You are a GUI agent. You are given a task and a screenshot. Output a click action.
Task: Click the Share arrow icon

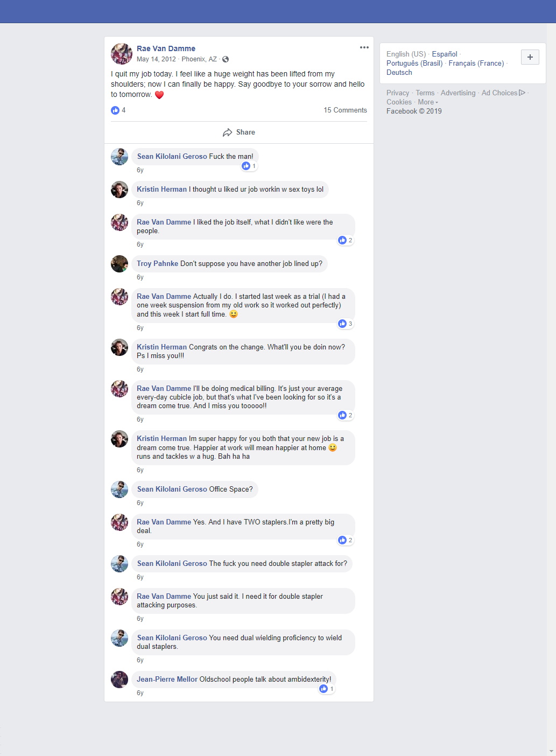(228, 132)
